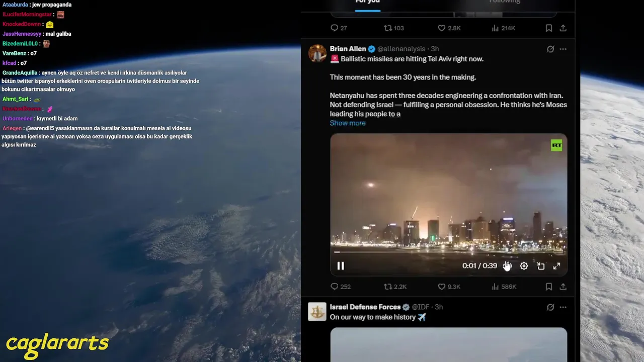The image size is (644, 362).
Task: Click 'On our way to make history' text
Action: [x=373, y=317]
